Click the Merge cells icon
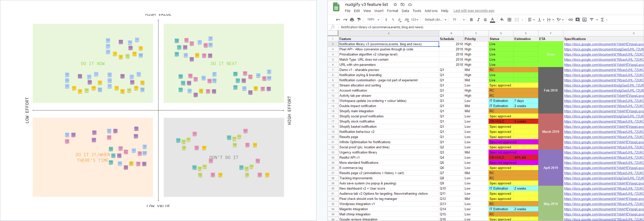This screenshot has width=644, height=221. [x=517, y=20]
